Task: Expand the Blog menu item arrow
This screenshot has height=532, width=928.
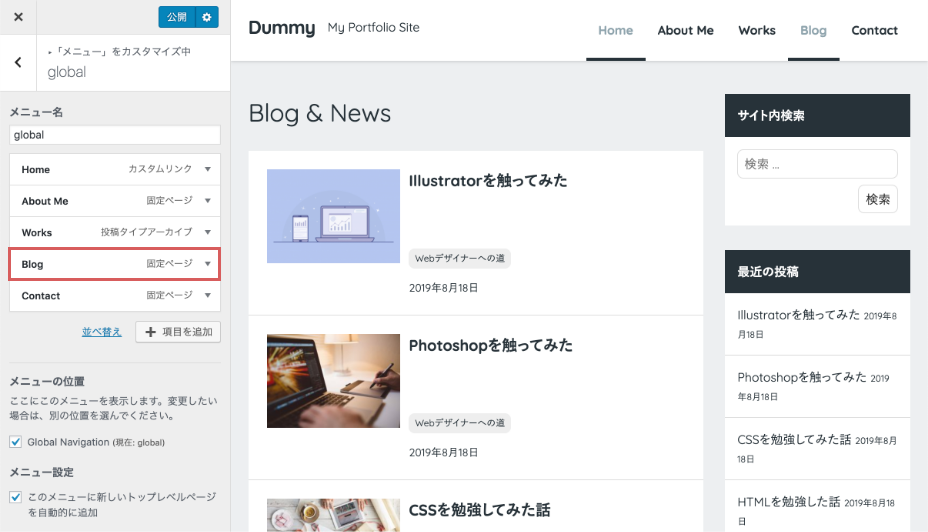Action: (x=207, y=264)
